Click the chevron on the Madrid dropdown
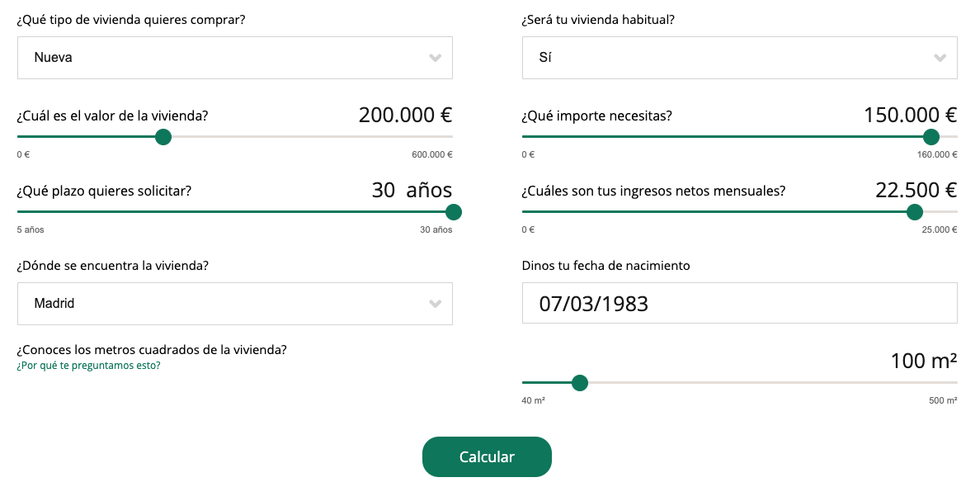 (x=436, y=303)
